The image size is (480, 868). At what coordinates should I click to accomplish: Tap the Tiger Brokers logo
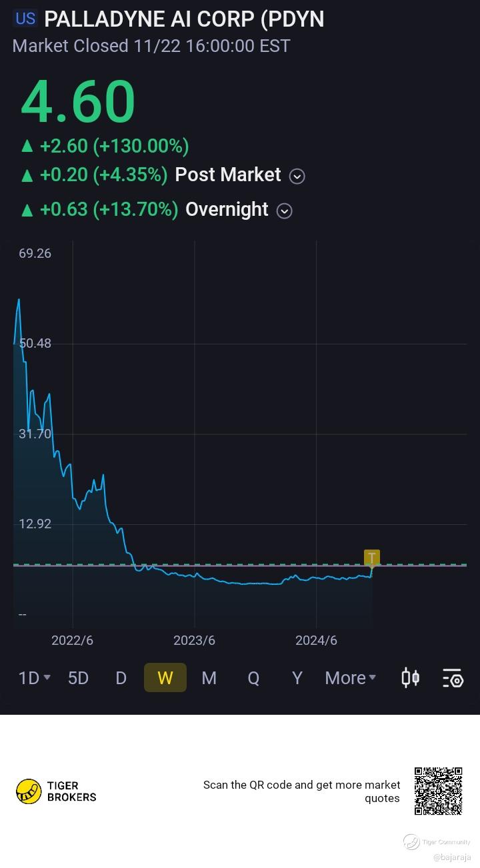(x=57, y=791)
